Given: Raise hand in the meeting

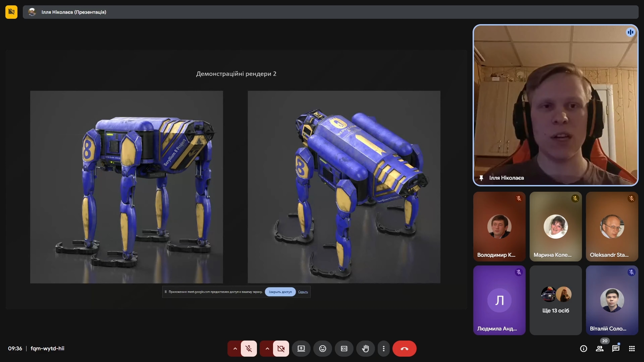Looking at the screenshot, I should click(365, 349).
